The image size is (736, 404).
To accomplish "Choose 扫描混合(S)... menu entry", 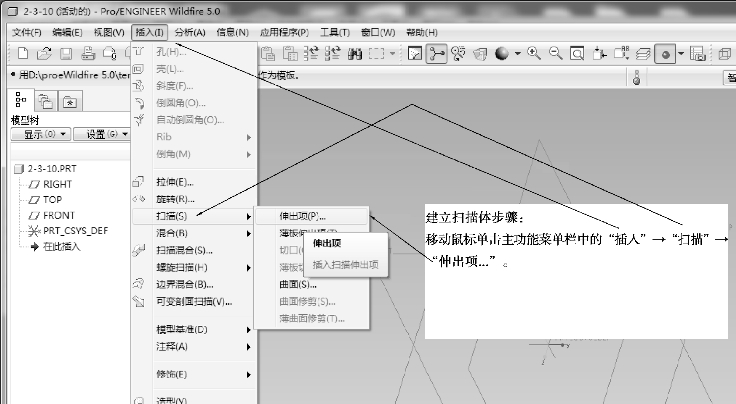I will coord(194,250).
